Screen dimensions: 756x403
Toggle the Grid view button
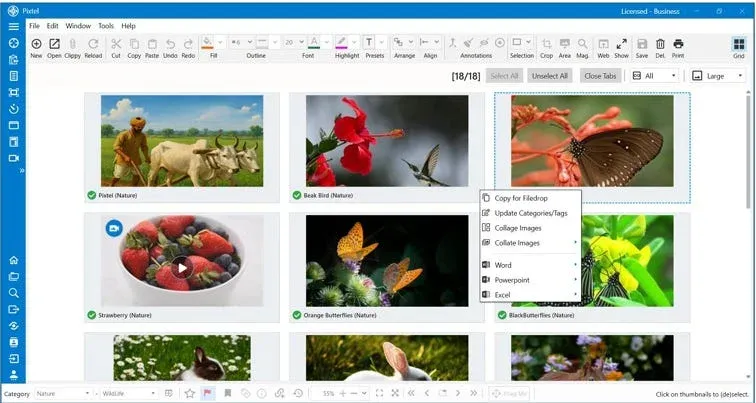pyautogui.click(x=739, y=44)
